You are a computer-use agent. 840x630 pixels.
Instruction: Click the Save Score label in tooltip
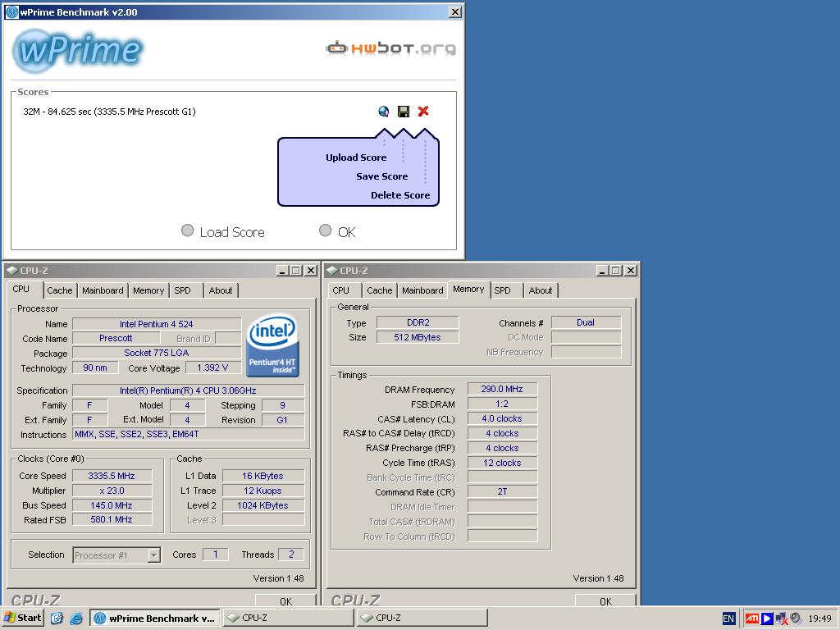click(382, 176)
